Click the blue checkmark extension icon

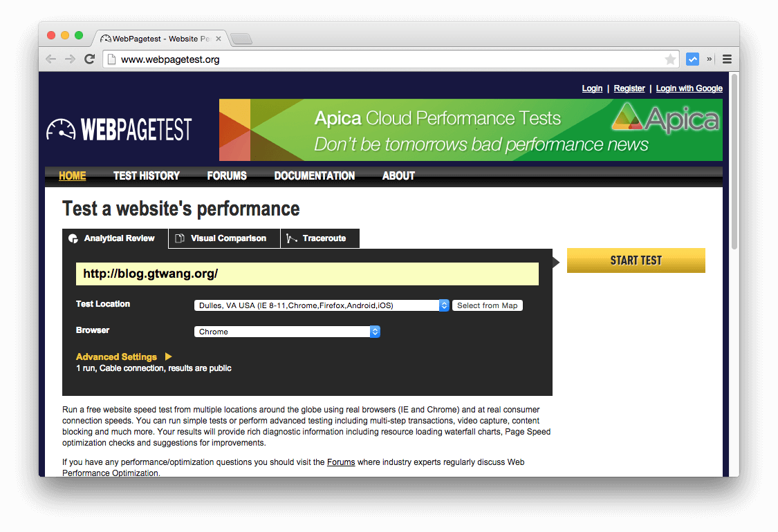click(x=692, y=59)
